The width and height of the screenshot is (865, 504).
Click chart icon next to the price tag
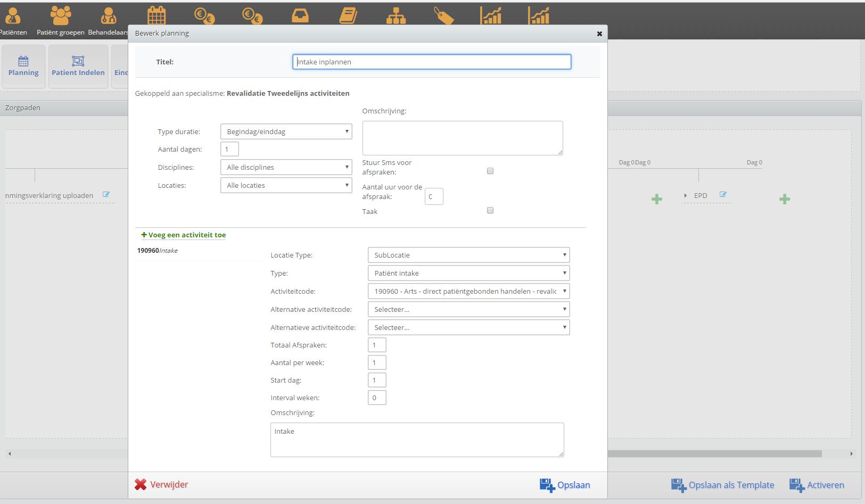[x=491, y=16]
